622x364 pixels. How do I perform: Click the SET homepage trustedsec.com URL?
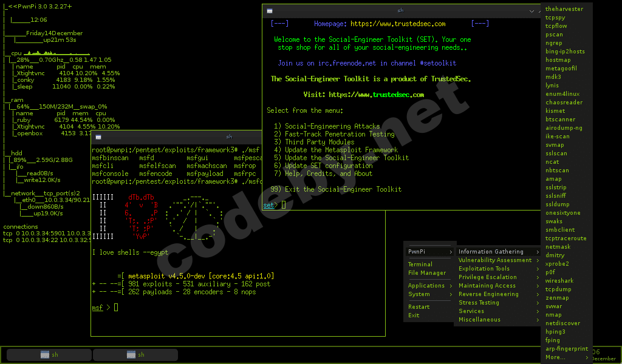point(398,24)
